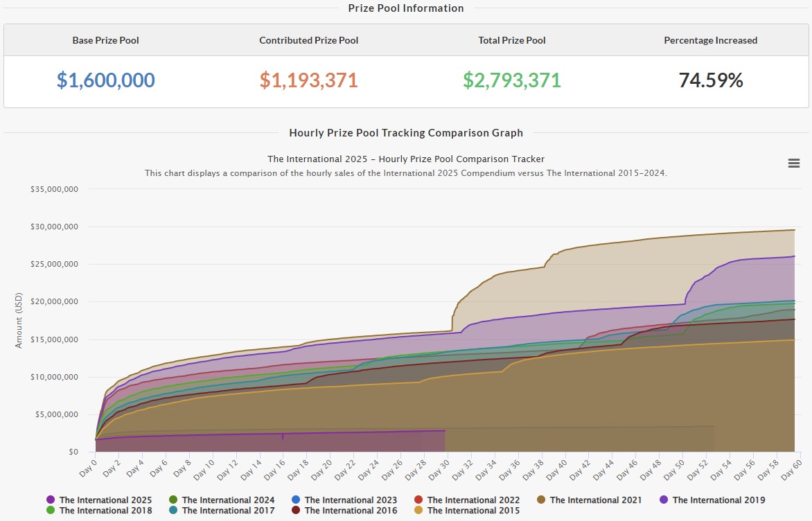Click the 74.59% percentage increased value

pos(710,80)
